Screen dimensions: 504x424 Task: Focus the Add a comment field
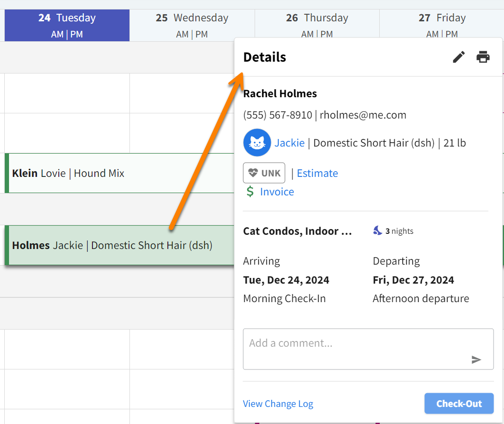(356, 343)
